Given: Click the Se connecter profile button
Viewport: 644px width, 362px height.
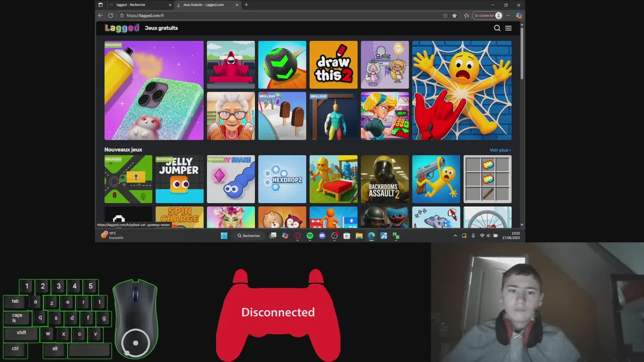Looking at the screenshot, I should (x=488, y=16).
